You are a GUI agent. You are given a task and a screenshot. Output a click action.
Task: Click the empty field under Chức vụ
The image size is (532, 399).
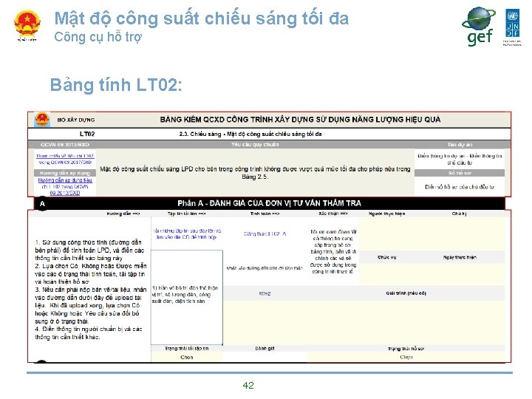click(386, 274)
